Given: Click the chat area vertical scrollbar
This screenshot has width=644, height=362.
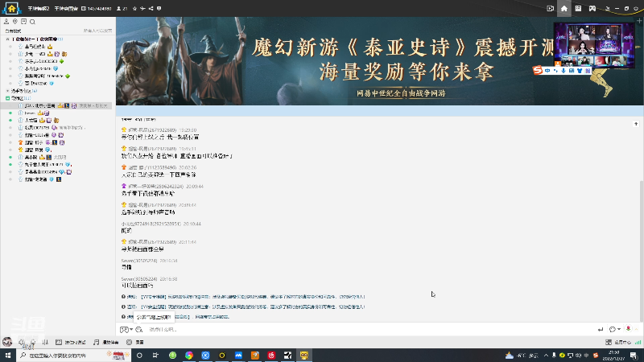Looking at the screenshot, I should click(x=642, y=250).
